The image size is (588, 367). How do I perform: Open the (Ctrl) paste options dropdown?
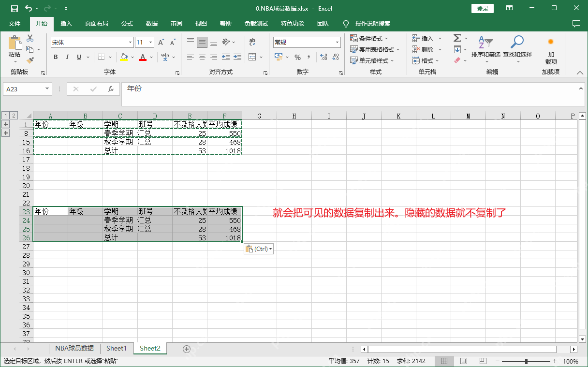pos(259,249)
